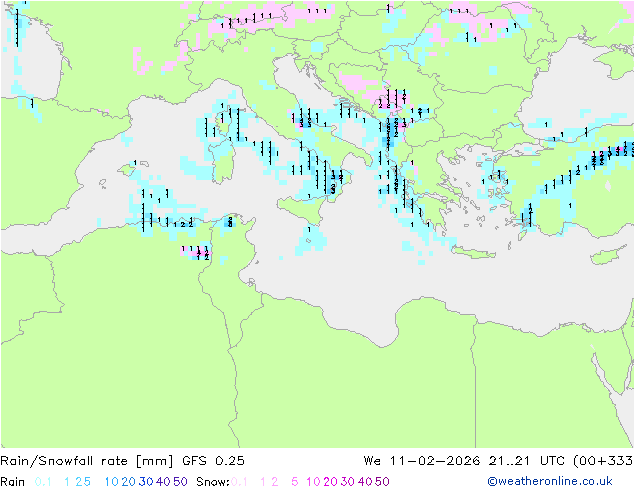This screenshot has height=490, width=634.
Task: Select the Rain legend value 50
Action: [180, 482]
